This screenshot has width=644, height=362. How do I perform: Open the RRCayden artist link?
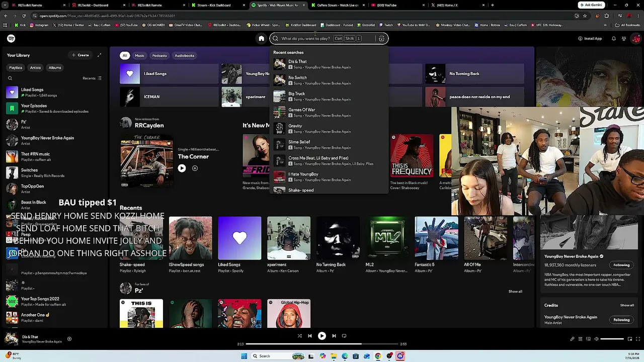(149, 126)
